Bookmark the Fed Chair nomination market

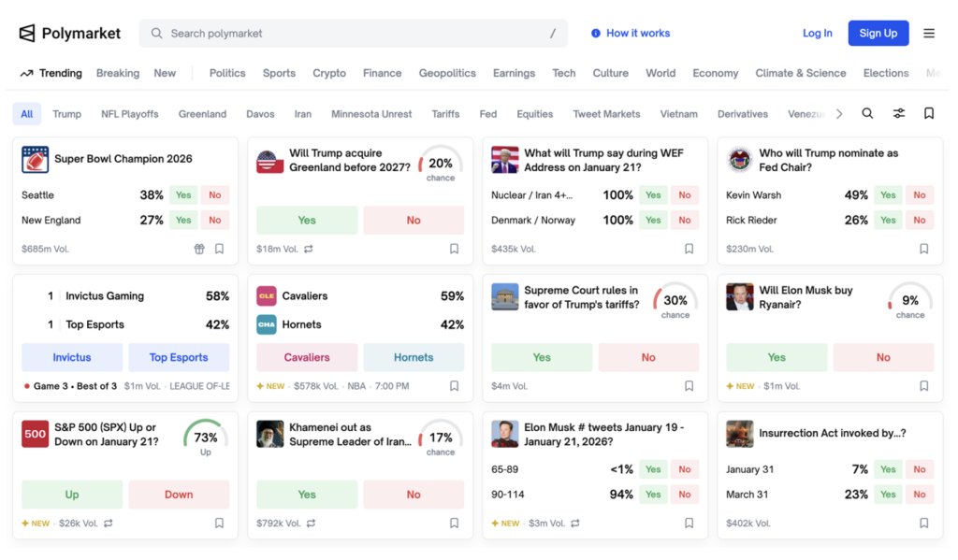[923, 250]
